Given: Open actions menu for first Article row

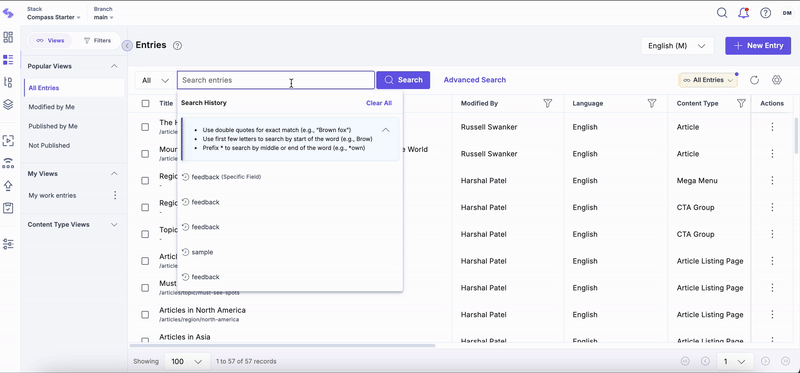Looking at the screenshot, I should [x=772, y=127].
